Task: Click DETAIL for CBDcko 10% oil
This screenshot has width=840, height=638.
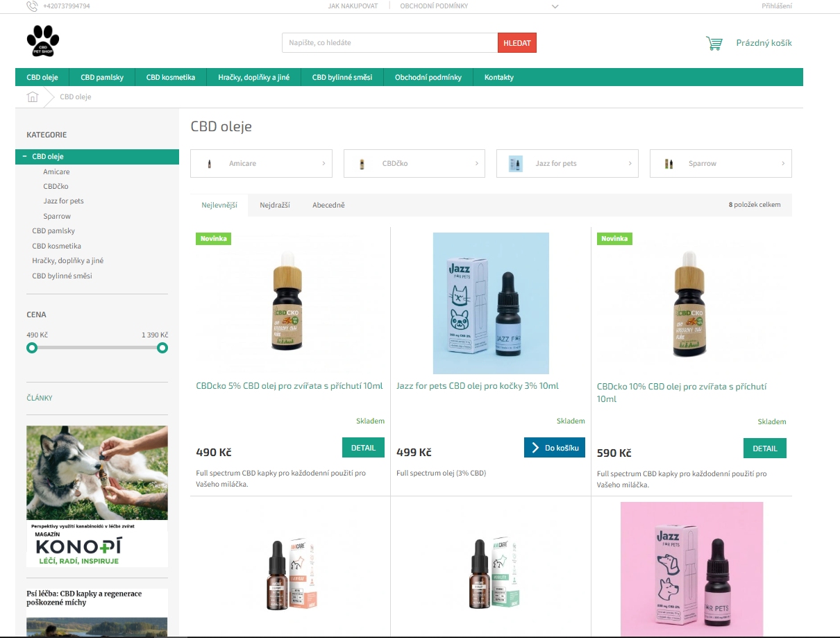Action: (x=765, y=448)
